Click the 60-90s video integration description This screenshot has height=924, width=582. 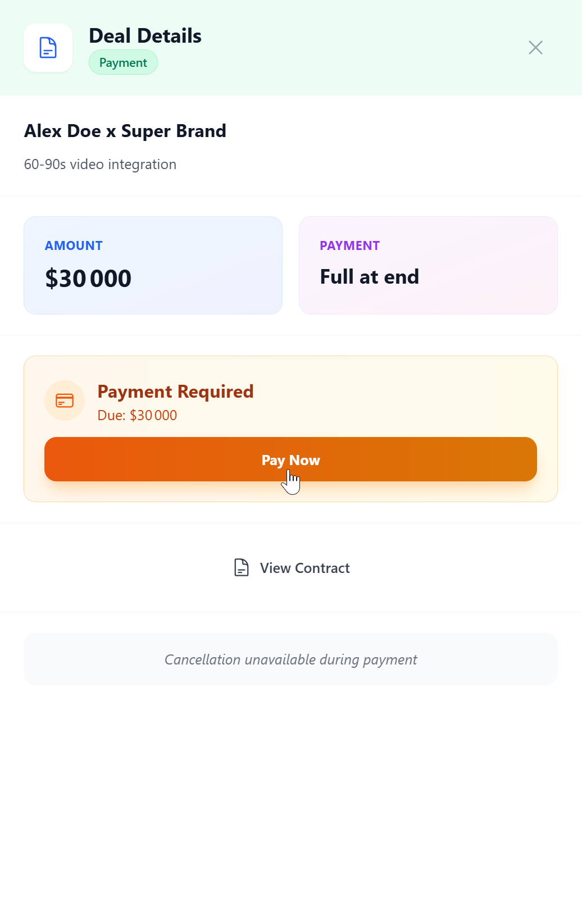coord(100,165)
